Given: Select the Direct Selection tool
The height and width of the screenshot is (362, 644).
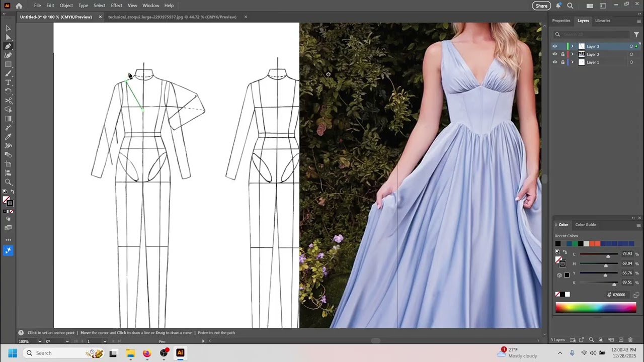Looking at the screenshot, I should 8,37.
